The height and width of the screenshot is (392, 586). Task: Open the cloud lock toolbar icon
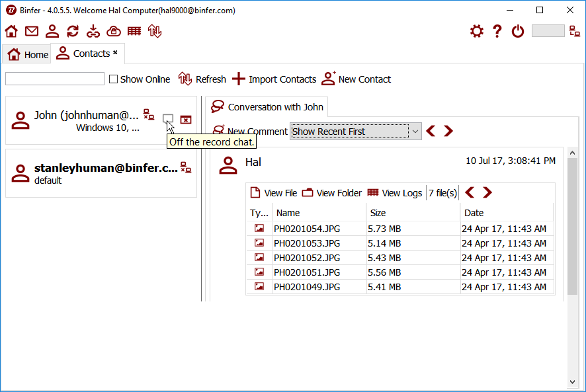[x=114, y=31]
